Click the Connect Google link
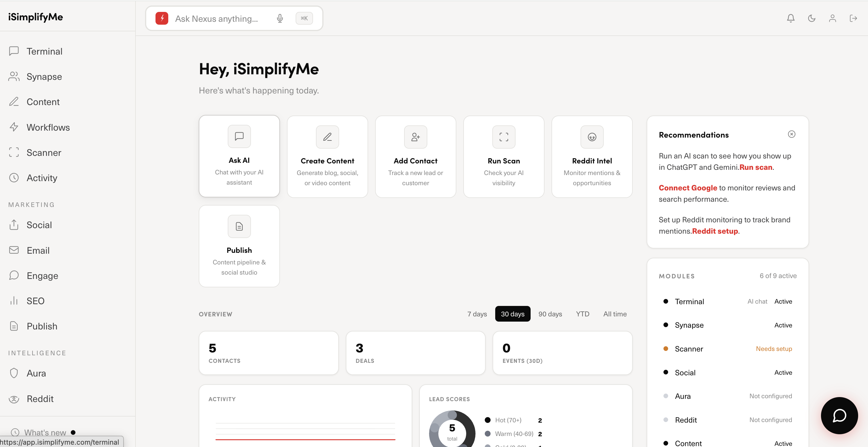868x447 pixels. 688,188
